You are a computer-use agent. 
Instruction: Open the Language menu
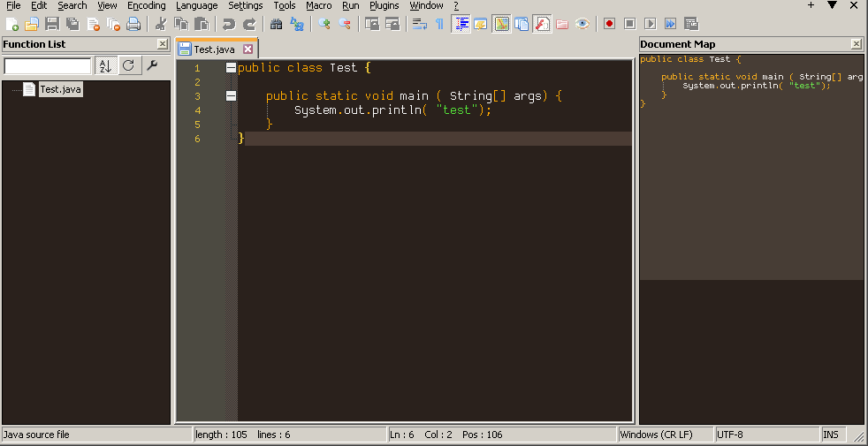click(x=196, y=5)
